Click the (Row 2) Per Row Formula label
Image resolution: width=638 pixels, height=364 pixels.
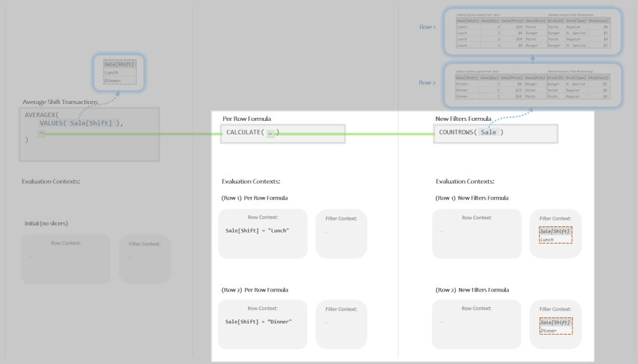[254, 290]
